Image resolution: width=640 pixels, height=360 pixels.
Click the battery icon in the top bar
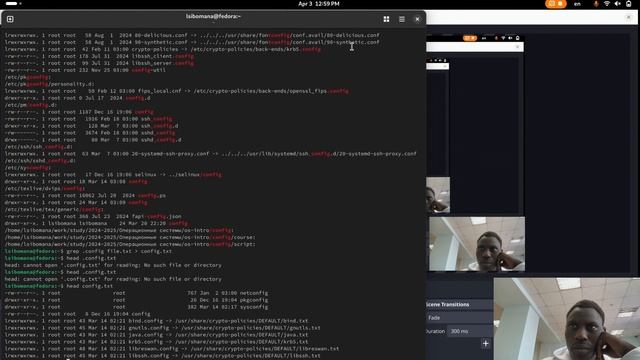coord(629,4)
